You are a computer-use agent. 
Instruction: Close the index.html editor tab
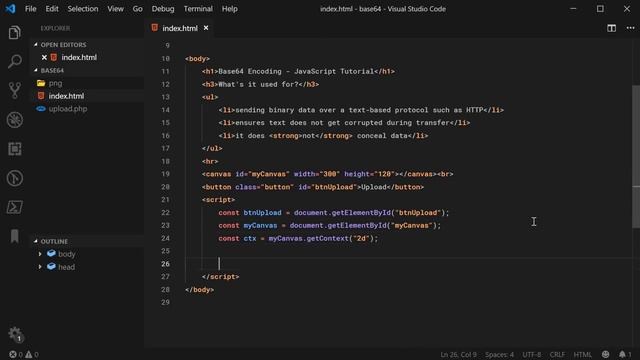pyautogui.click(x=206, y=28)
